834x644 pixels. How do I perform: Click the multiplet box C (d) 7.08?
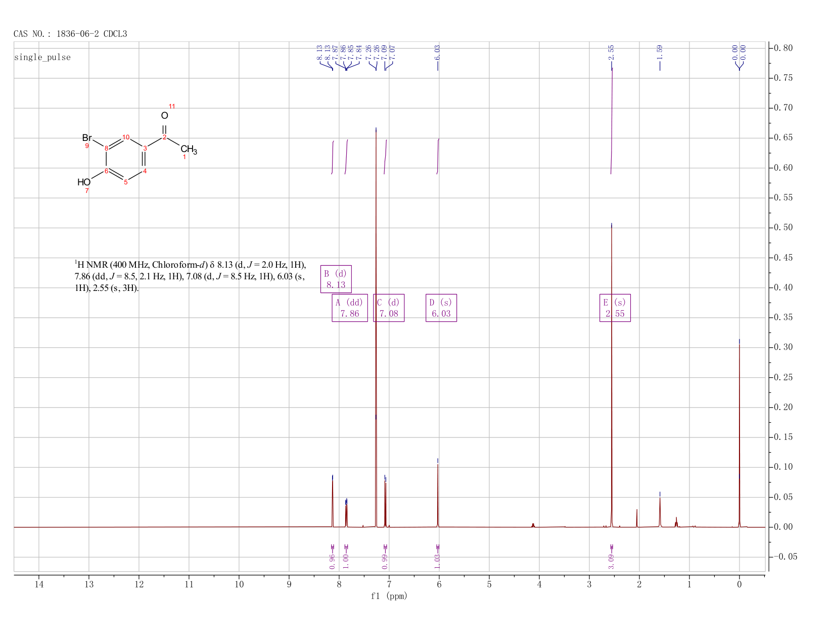click(x=389, y=308)
